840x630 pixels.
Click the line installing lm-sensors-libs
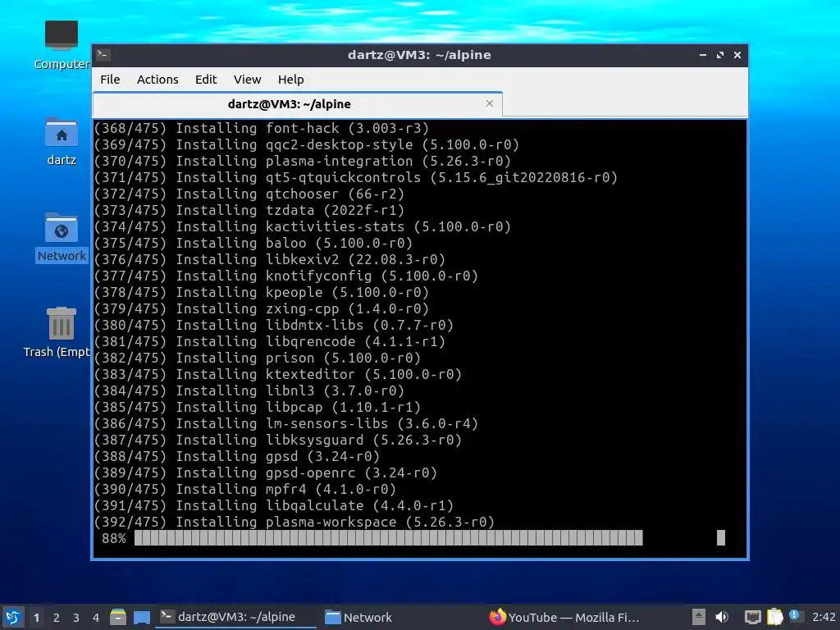[286, 424]
